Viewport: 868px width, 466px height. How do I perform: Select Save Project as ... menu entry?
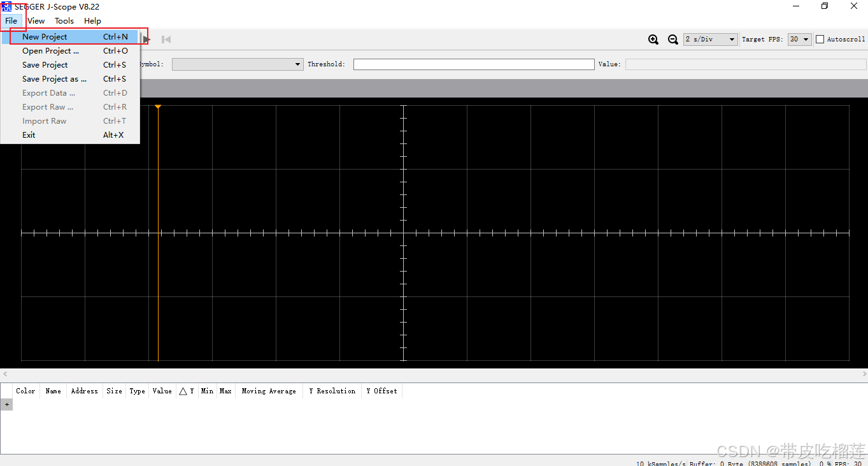[70, 79]
